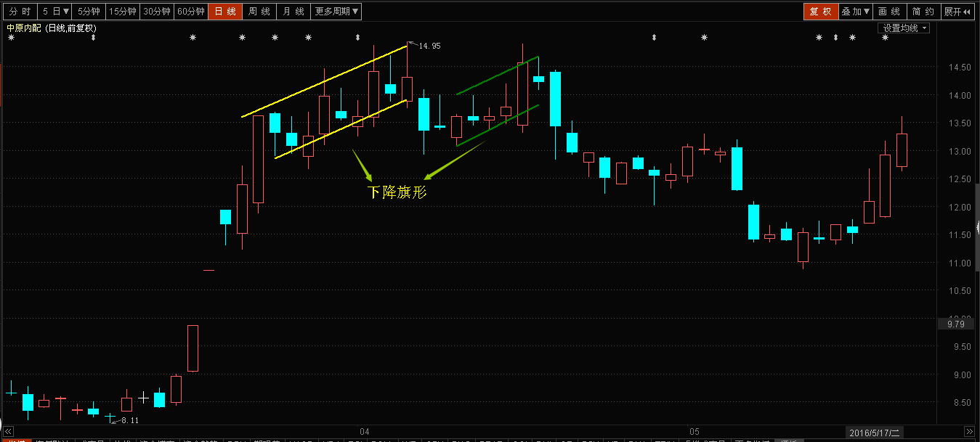Screen dimensions: 980x442
Task: Click the star info marker at the chart's left edge
Action: tap(11, 38)
